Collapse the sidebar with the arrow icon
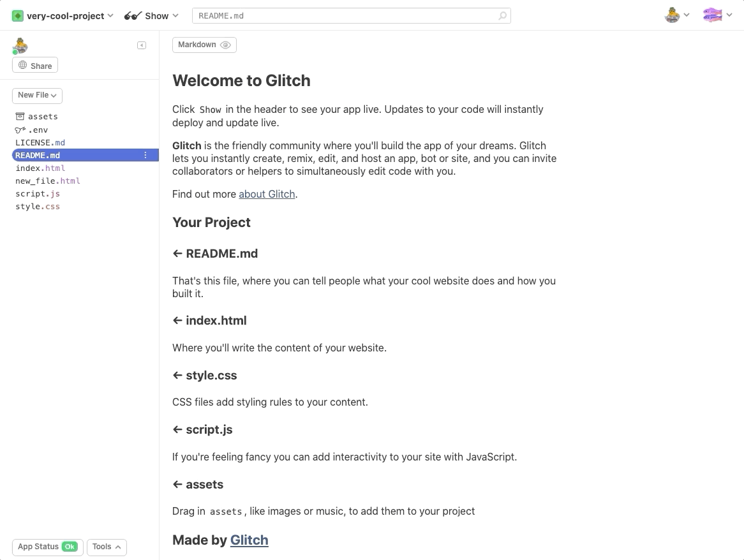The height and width of the screenshot is (560, 744). [142, 45]
